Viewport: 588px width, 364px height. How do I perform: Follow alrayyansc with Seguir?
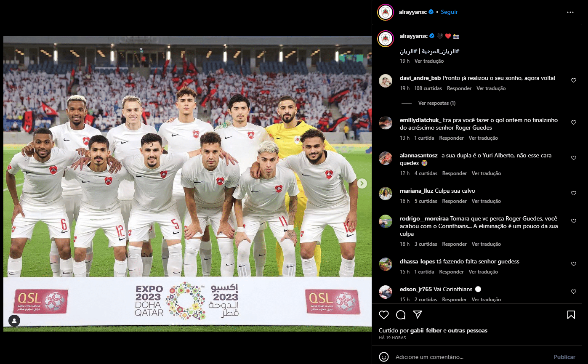pyautogui.click(x=449, y=12)
